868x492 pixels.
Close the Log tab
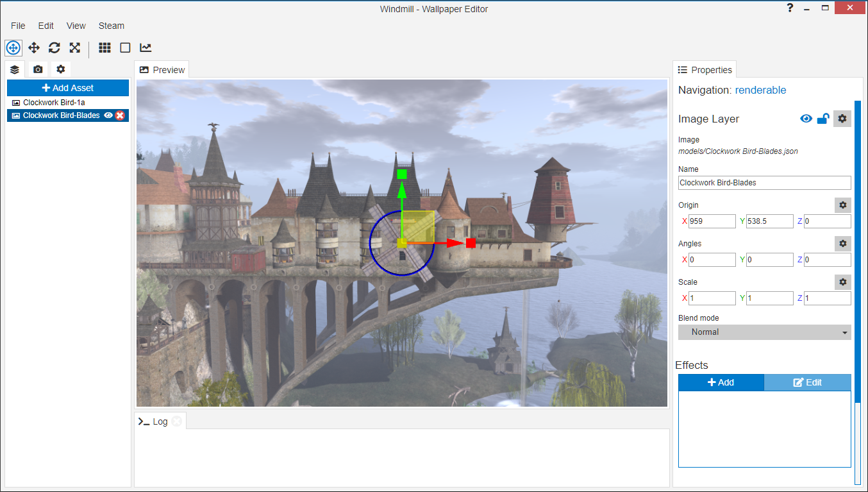pos(176,421)
